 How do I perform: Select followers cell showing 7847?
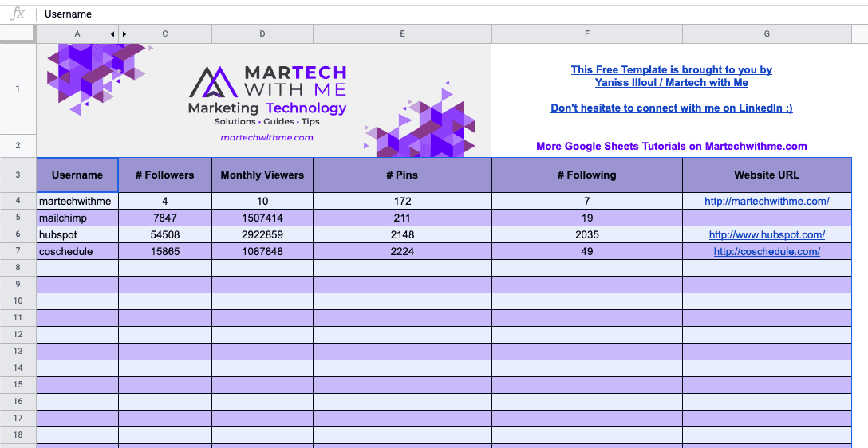165,218
